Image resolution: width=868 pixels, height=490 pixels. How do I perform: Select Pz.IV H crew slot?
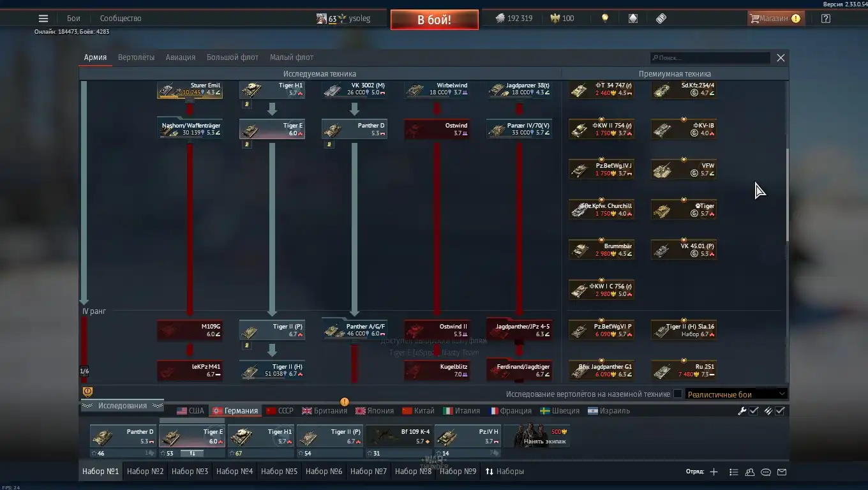468,436
